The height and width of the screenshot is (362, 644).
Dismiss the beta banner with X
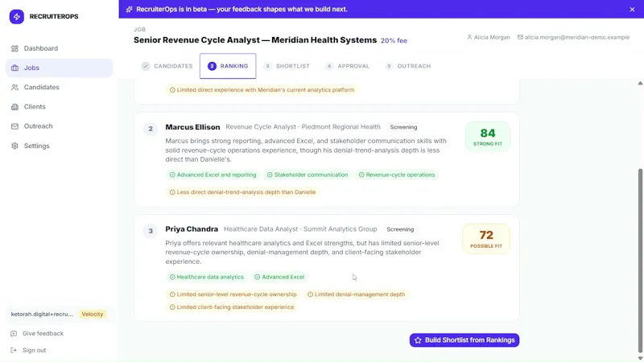click(x=632, y=10)
